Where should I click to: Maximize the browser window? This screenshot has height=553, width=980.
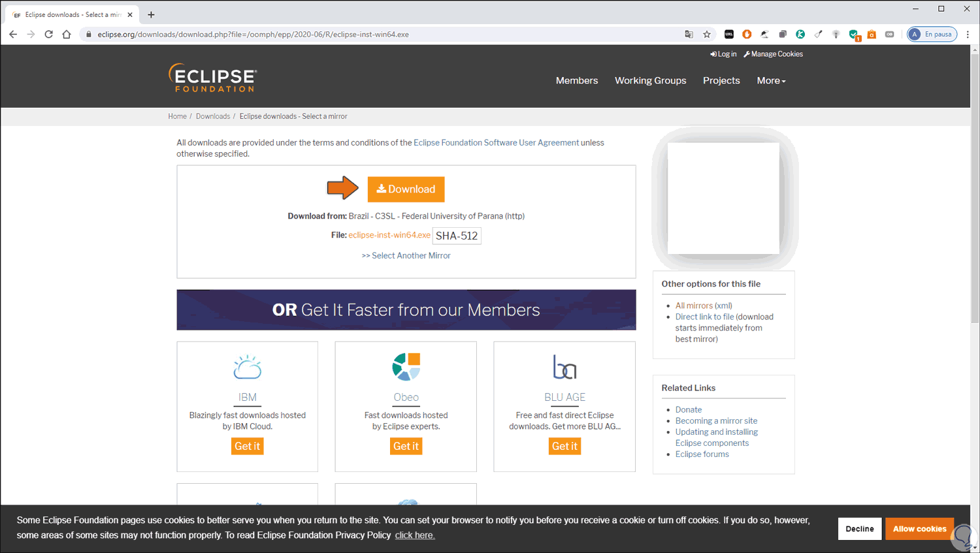point(941,8)
